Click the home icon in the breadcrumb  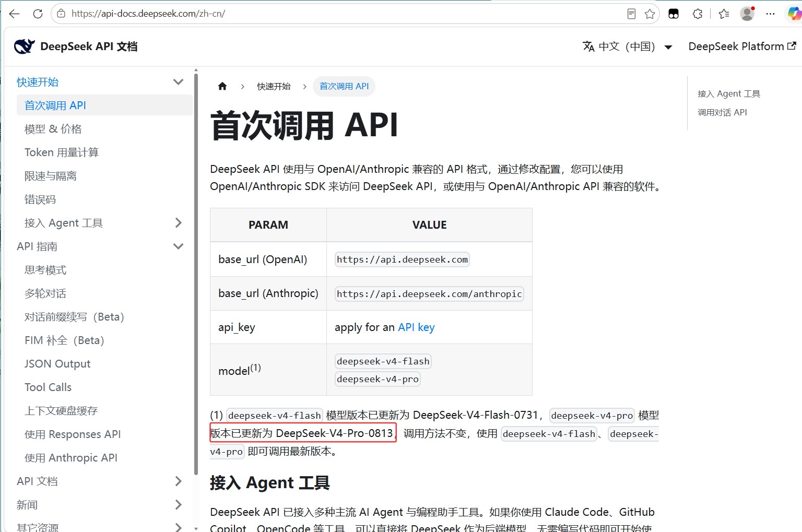pos(222,86)
